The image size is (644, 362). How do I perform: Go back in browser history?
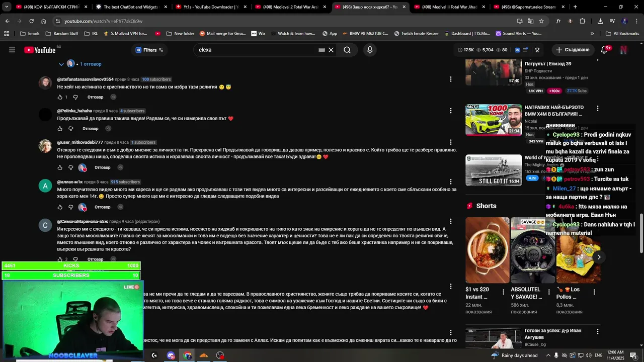click(x=7, y=21)
